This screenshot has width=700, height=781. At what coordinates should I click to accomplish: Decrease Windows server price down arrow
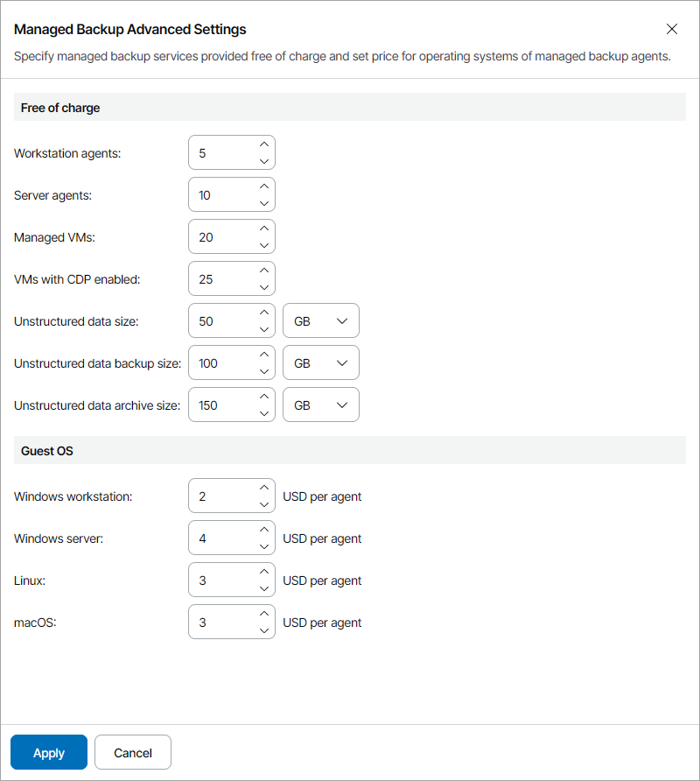(x=264, y=546)
